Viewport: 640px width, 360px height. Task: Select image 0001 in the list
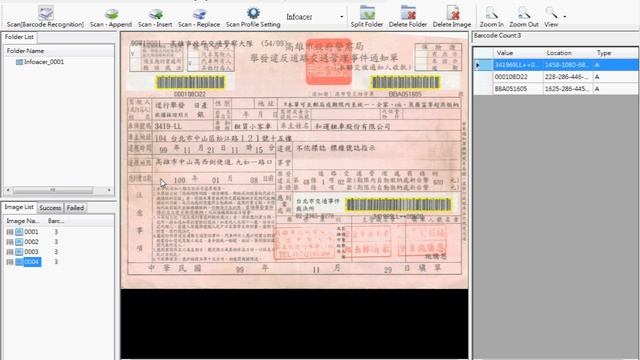point(31,232)
